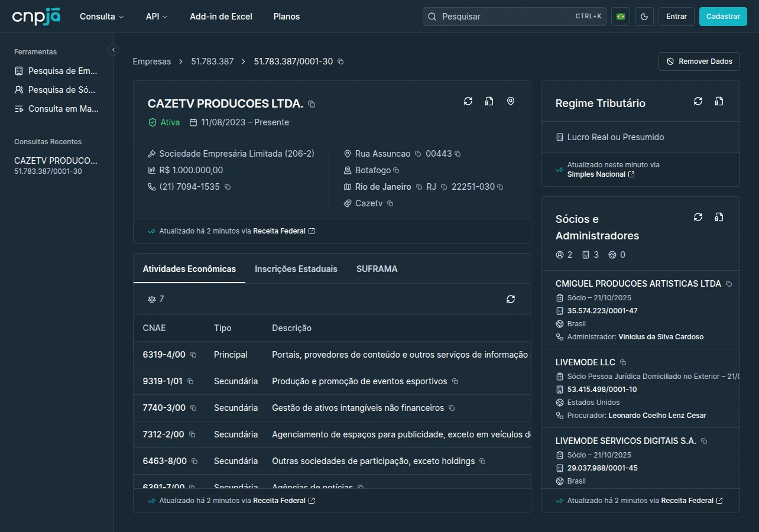Export company card document

pos(489,101)
